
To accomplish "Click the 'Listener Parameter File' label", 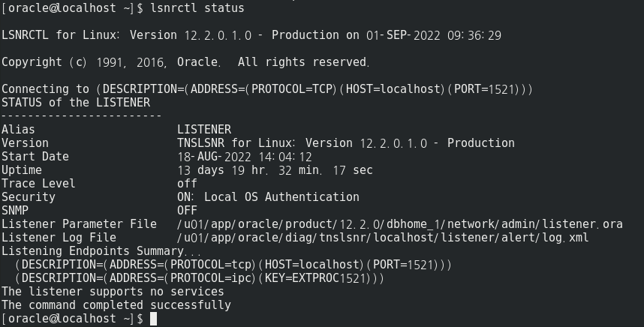I will coord(80,224).
